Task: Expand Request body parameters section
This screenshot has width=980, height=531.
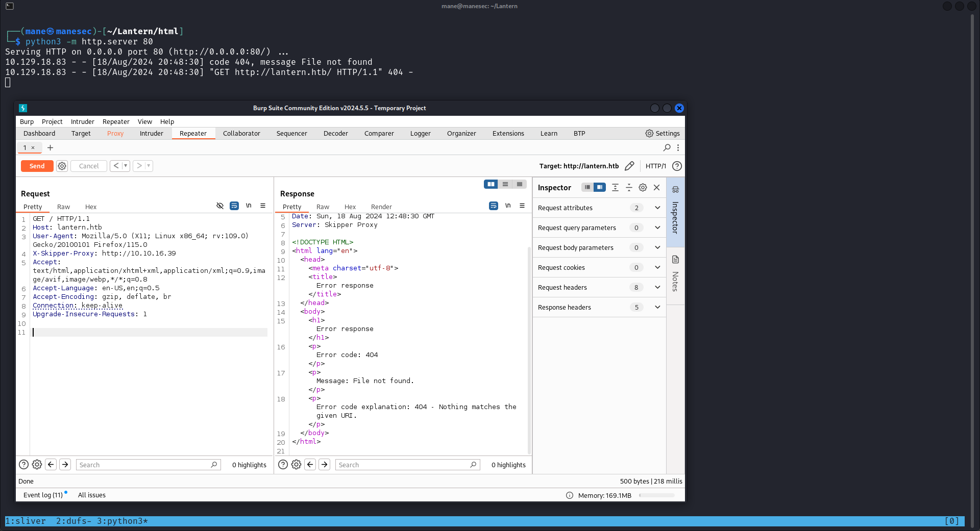Action: coord(599,248)
